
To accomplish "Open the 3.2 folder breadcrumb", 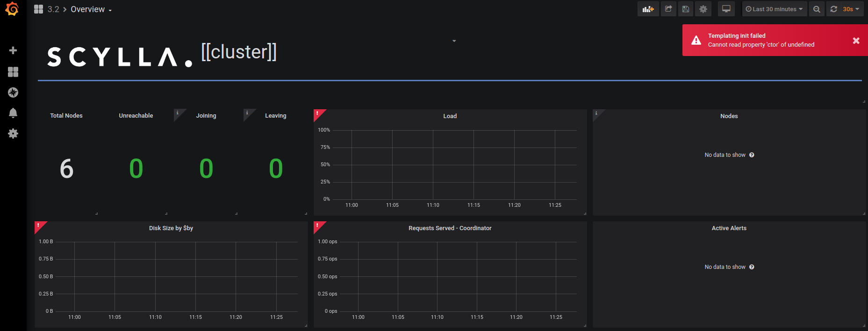I will coord(53,9).
